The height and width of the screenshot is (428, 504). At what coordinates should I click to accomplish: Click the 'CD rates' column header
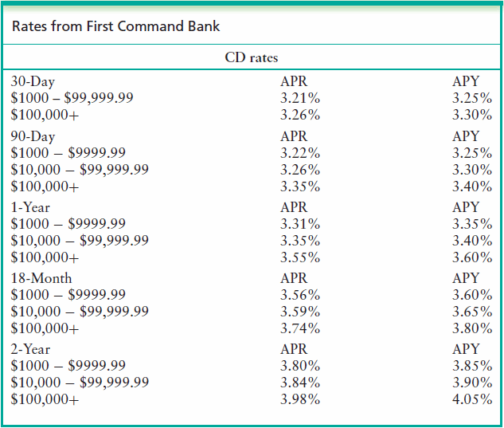(x=252, y=57)
